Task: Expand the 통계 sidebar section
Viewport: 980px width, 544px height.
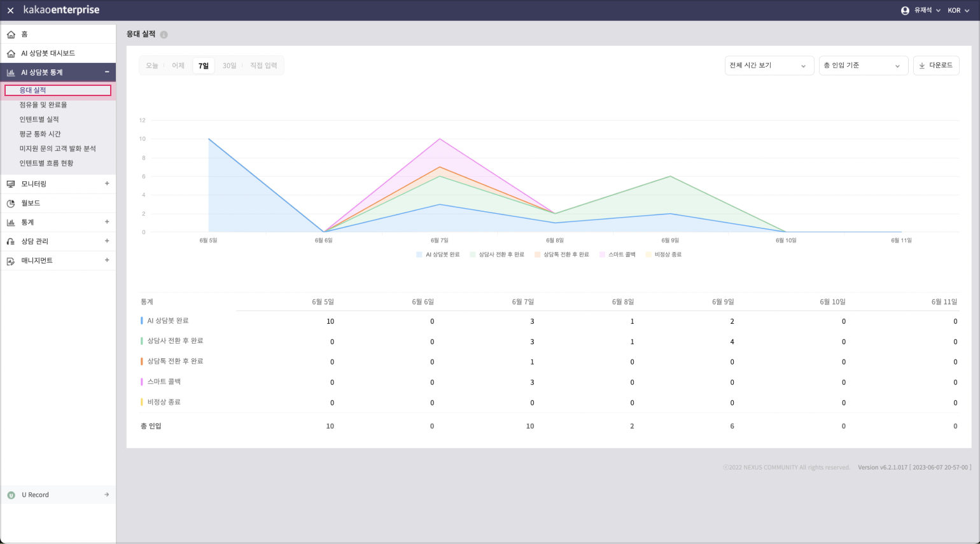Action: coord(107,222)
